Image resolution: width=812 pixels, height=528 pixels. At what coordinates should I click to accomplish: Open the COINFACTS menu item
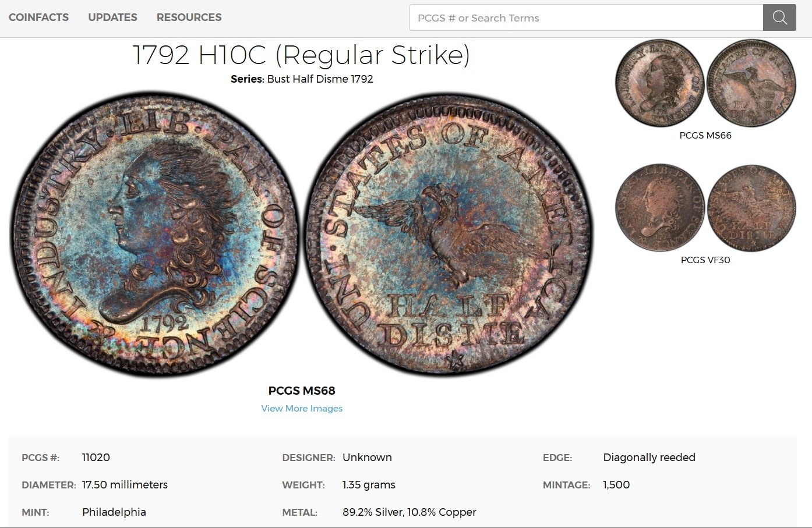tap(38, 17)
